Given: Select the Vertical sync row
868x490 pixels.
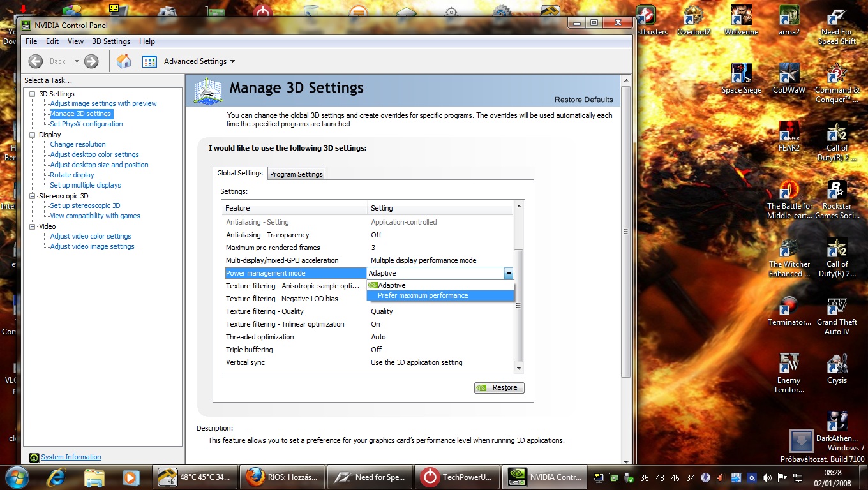Looking at the screenshot, I should pos(368,362).
